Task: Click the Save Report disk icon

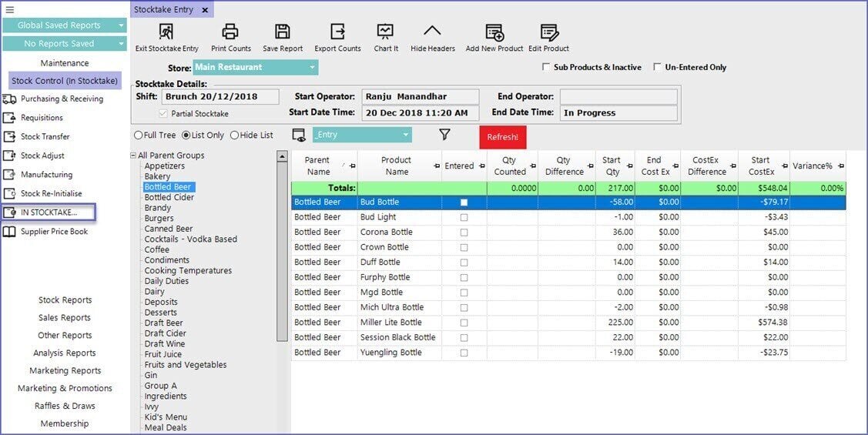Action: (x=283, y=32)
